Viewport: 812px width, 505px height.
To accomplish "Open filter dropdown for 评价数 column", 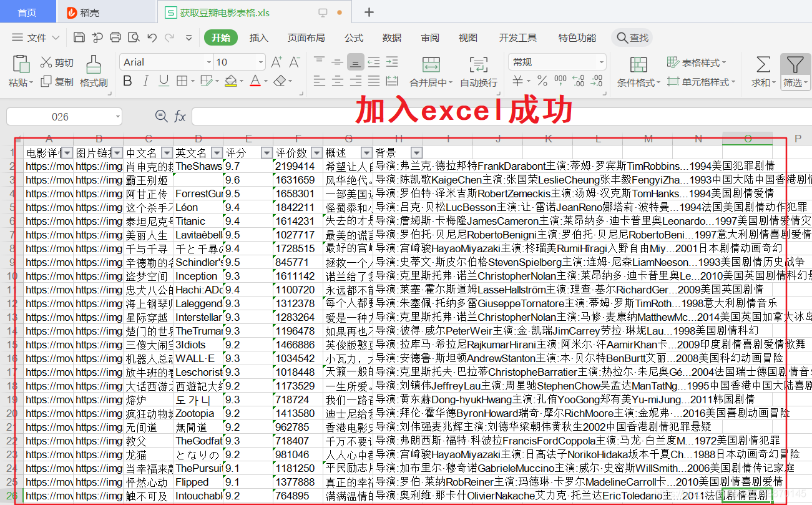I will point(316,152).
